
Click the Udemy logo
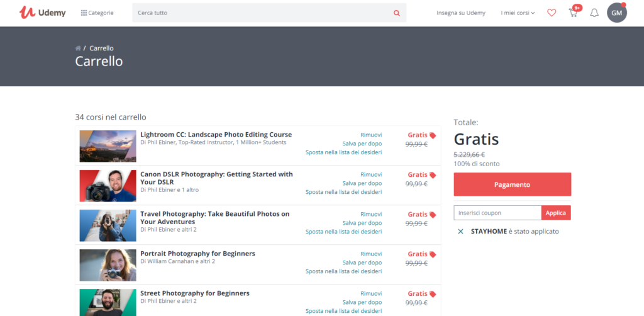(x=42, y=13)
